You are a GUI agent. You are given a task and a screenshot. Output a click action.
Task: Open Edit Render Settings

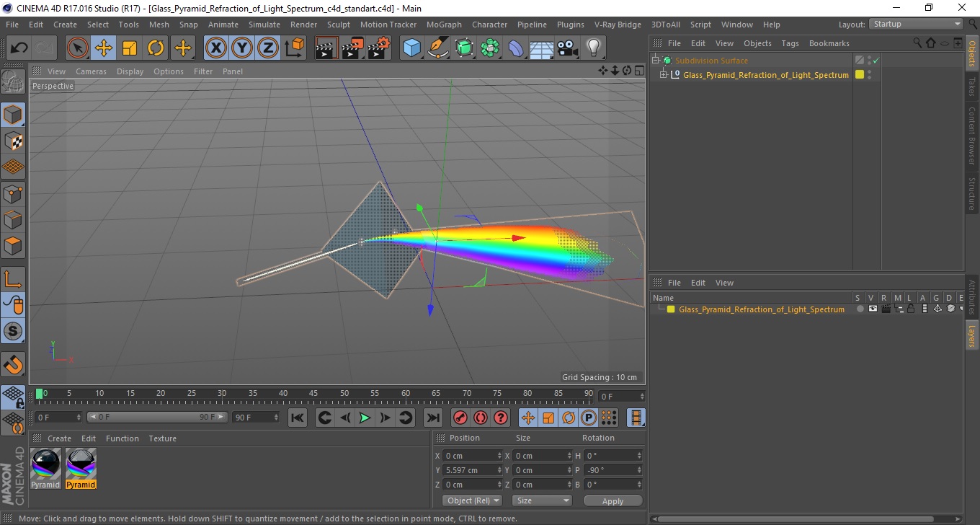point(379,48)
